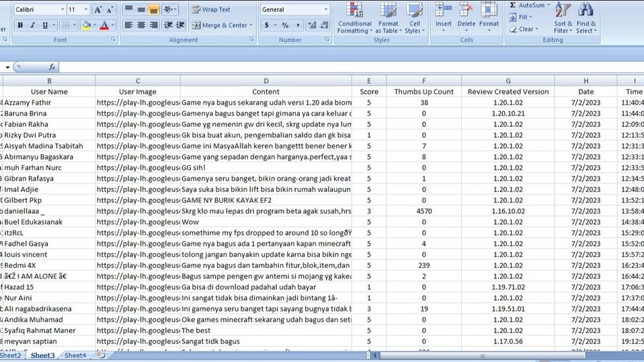Switch to the Sheet2 tab
Viewport: 644px width, 362px height.
pos(10,355)
